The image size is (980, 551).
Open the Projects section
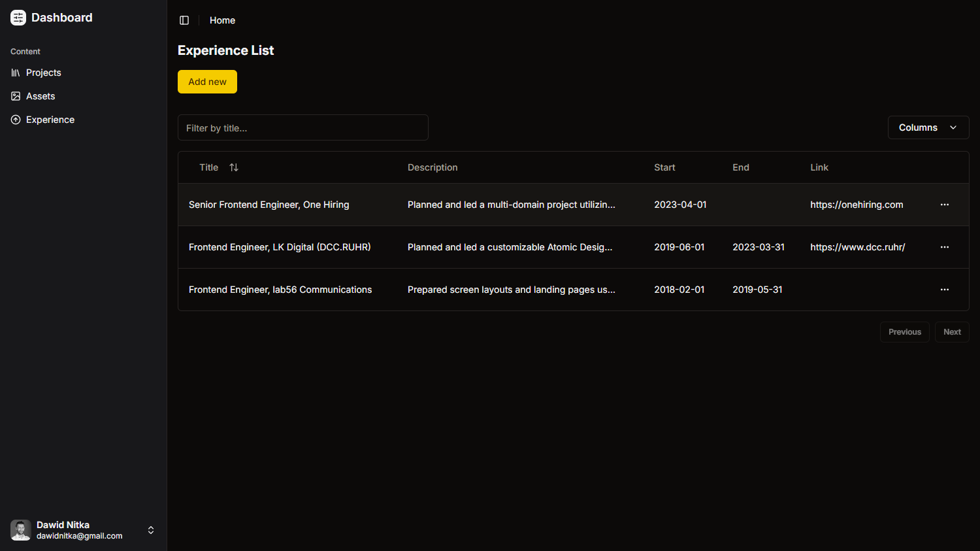pyautogui.click(x=44, y=73)
